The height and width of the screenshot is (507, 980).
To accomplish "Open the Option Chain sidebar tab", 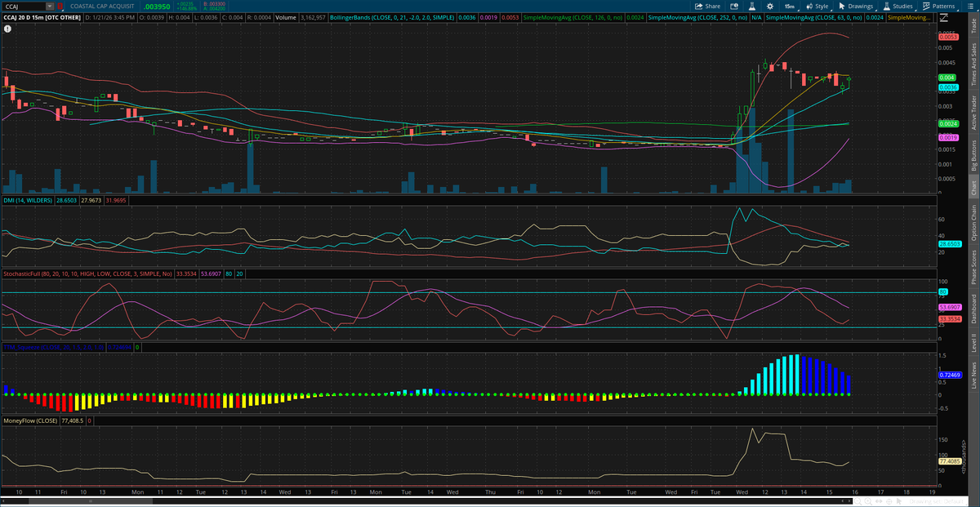I will pos(973,220).
